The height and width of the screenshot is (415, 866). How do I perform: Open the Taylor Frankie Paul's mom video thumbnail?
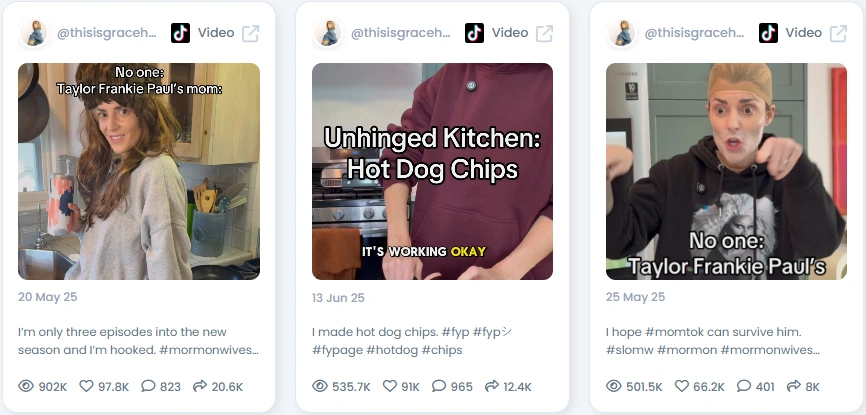pos(139,171)
